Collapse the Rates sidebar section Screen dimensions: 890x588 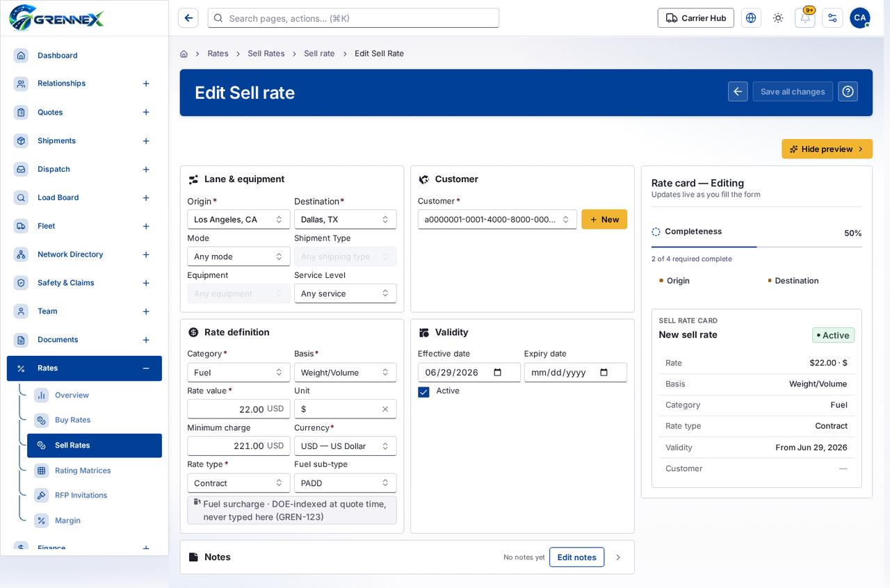146,368
